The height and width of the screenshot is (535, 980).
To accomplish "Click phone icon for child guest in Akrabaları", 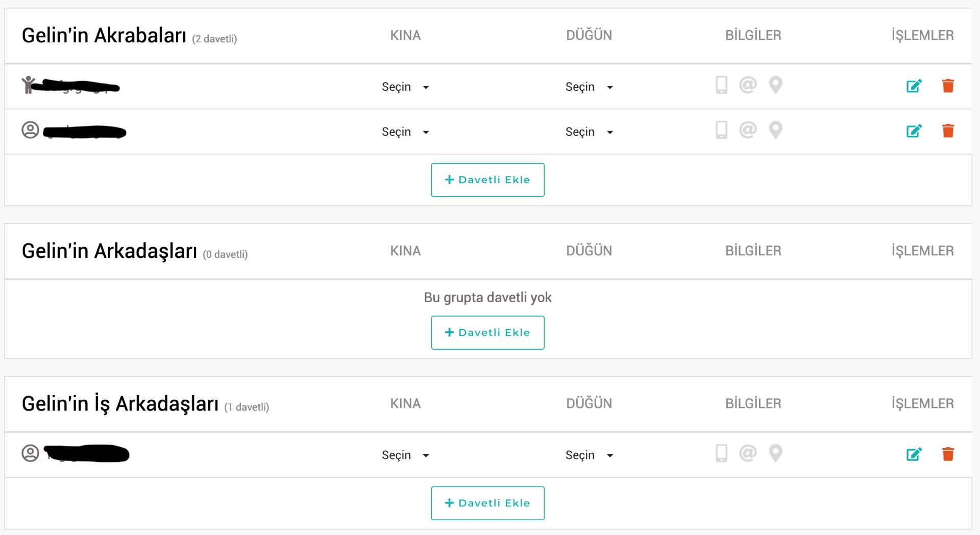I will pos(721,85).
